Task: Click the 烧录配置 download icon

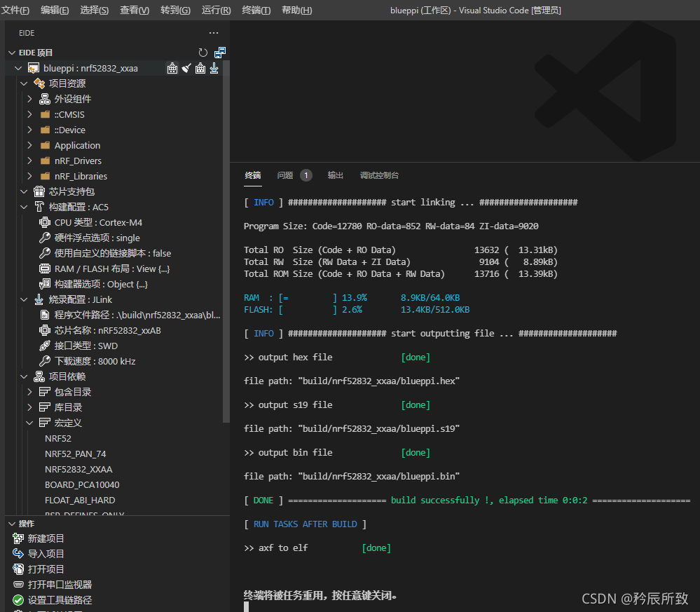Action: pyautogui.click(x=39, y=299)
